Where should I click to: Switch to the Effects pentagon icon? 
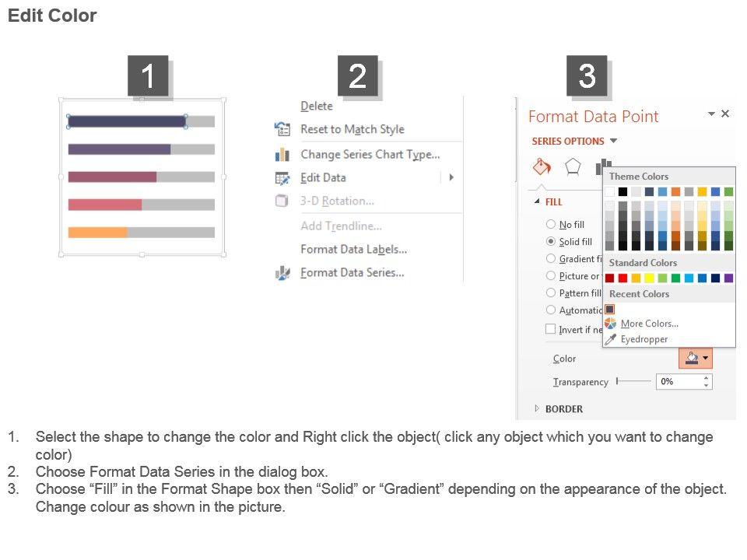[573, 166]
